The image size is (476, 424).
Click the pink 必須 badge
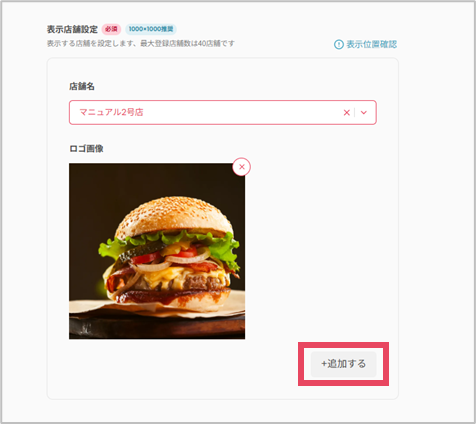(x=111, y=29)
